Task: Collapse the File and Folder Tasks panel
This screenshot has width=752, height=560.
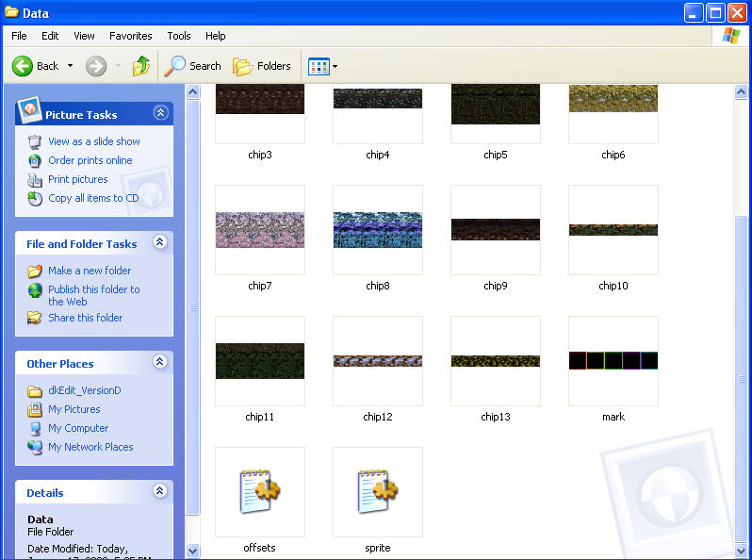Action: click(x=160, y=242)
